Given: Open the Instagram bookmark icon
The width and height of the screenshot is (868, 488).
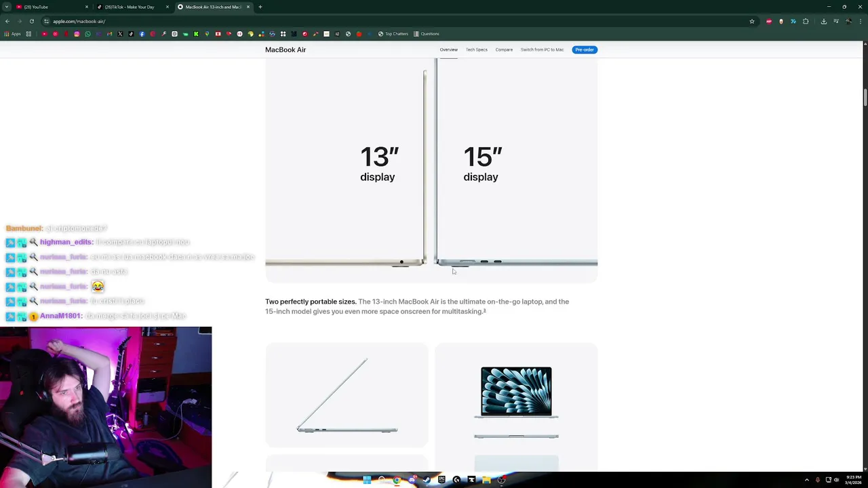Looking at the screenshot, I should [x=77, y=34].
